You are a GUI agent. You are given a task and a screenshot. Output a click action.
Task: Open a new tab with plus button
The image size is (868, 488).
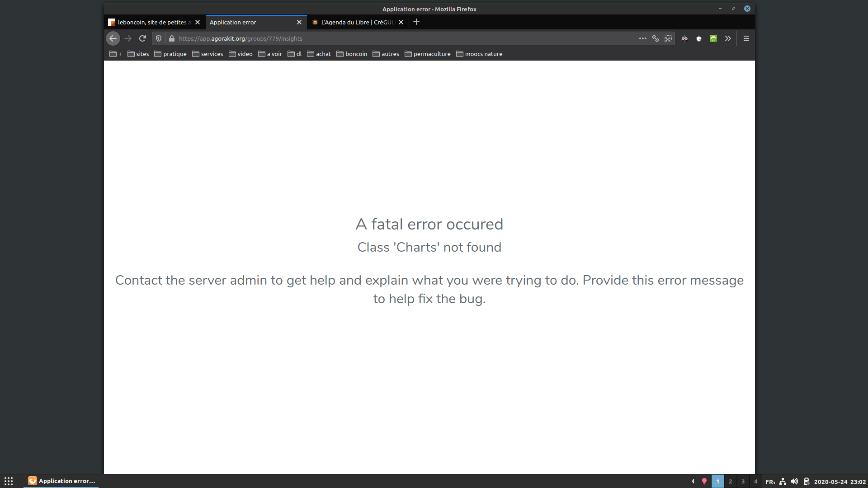(x=416, y=22)
